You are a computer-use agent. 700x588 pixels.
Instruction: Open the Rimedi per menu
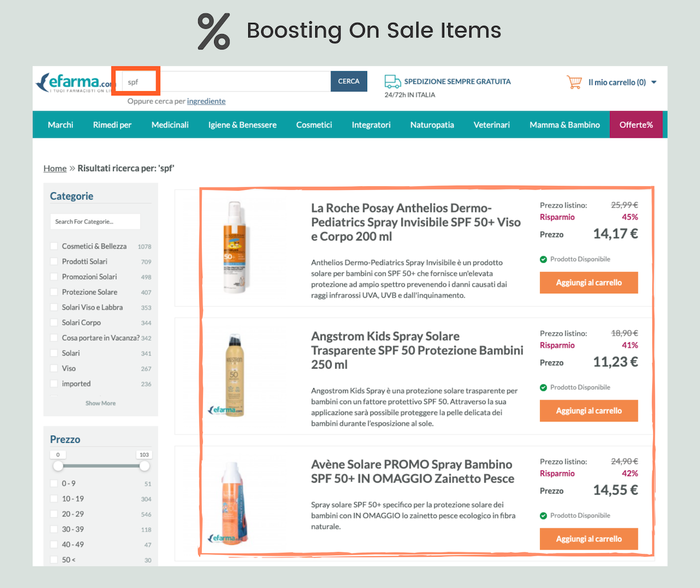click(x=112, y=125)
